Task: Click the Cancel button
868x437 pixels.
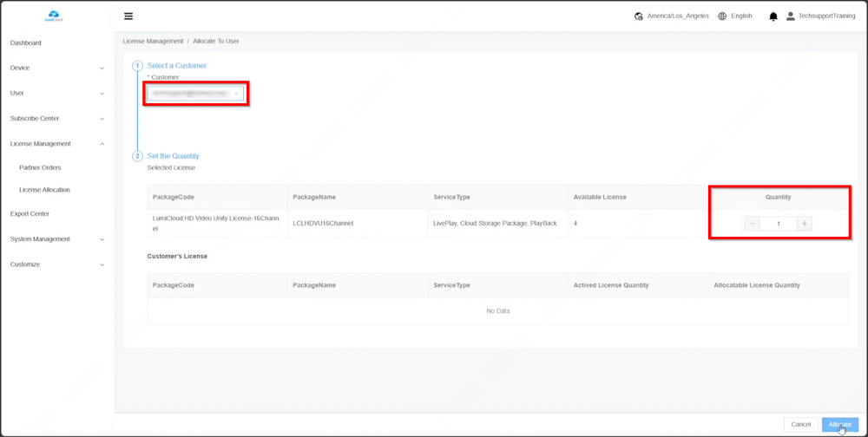Action: pos(800,424)
